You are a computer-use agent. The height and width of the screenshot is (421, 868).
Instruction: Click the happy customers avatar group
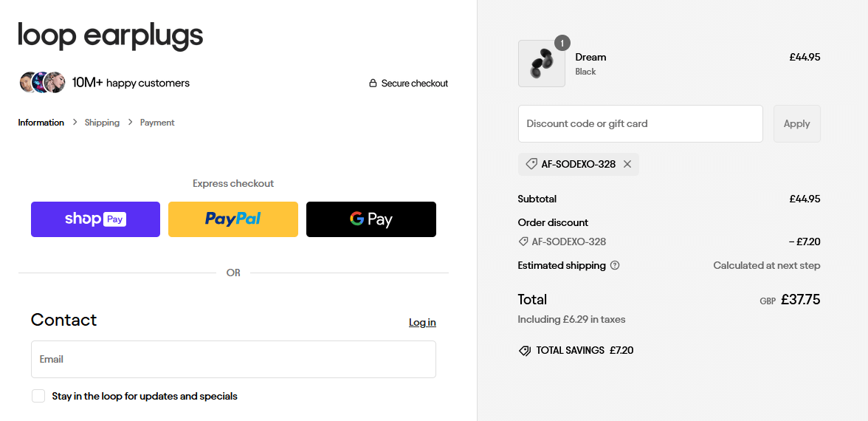43,83
